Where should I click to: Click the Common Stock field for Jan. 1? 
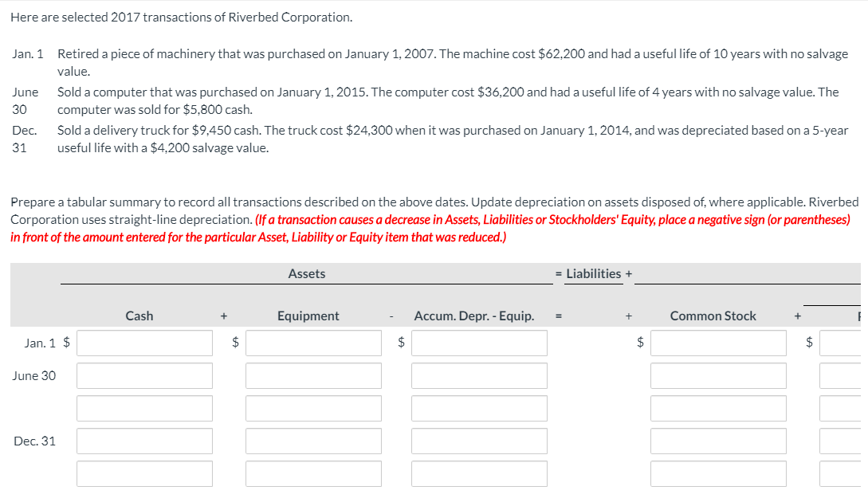718,343
